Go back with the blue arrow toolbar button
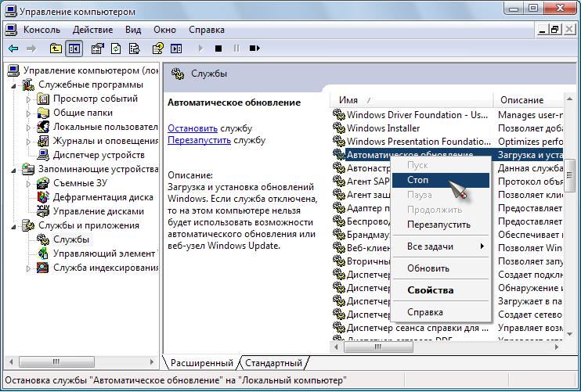 (13, 49)
